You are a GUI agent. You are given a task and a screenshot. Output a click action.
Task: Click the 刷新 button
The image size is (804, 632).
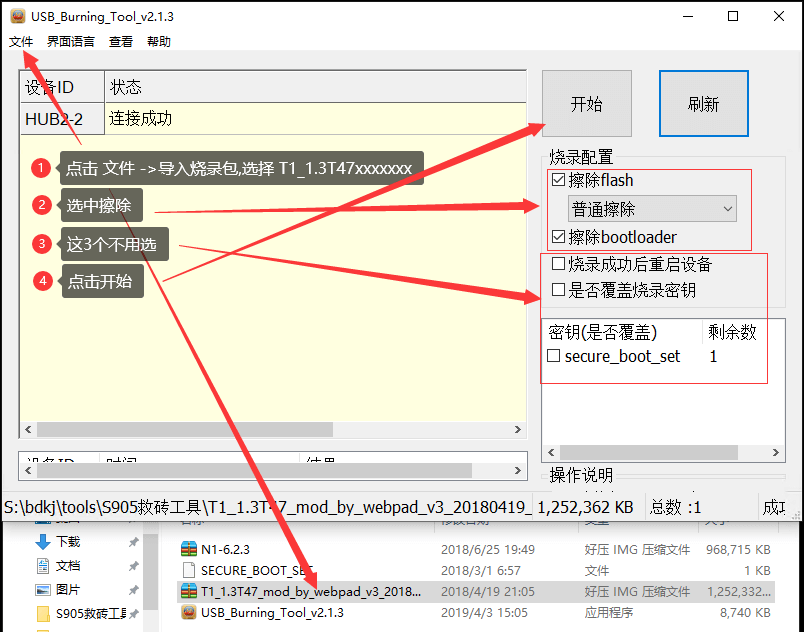point(704,104)
